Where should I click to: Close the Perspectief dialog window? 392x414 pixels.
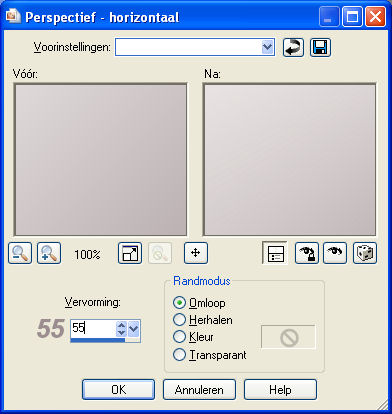coord(376,17)
